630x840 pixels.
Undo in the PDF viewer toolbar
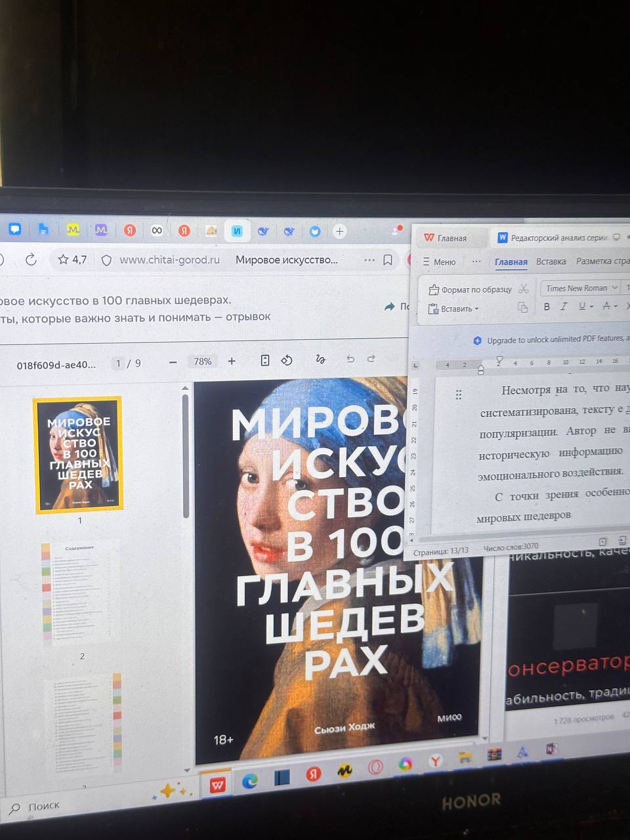[350, 358]
